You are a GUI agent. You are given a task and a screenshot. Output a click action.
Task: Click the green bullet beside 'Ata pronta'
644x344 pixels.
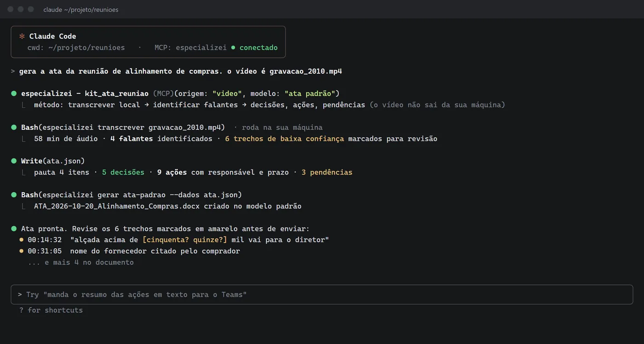pos(14,229)
